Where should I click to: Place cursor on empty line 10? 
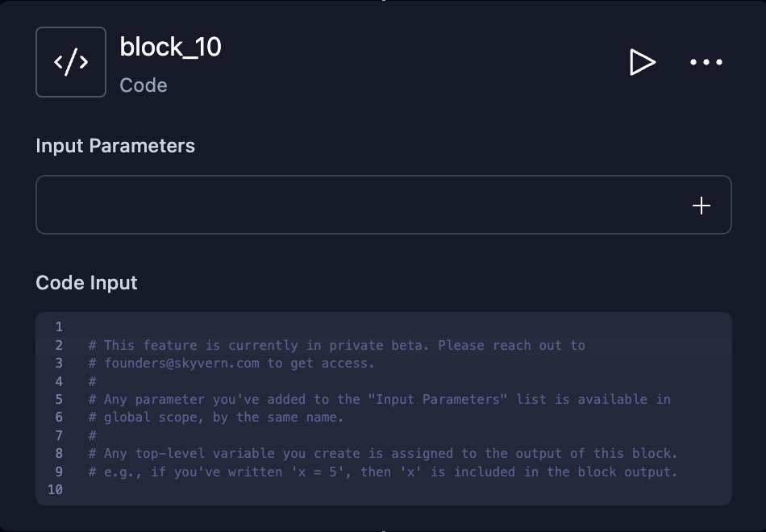(x=323, y=490)
